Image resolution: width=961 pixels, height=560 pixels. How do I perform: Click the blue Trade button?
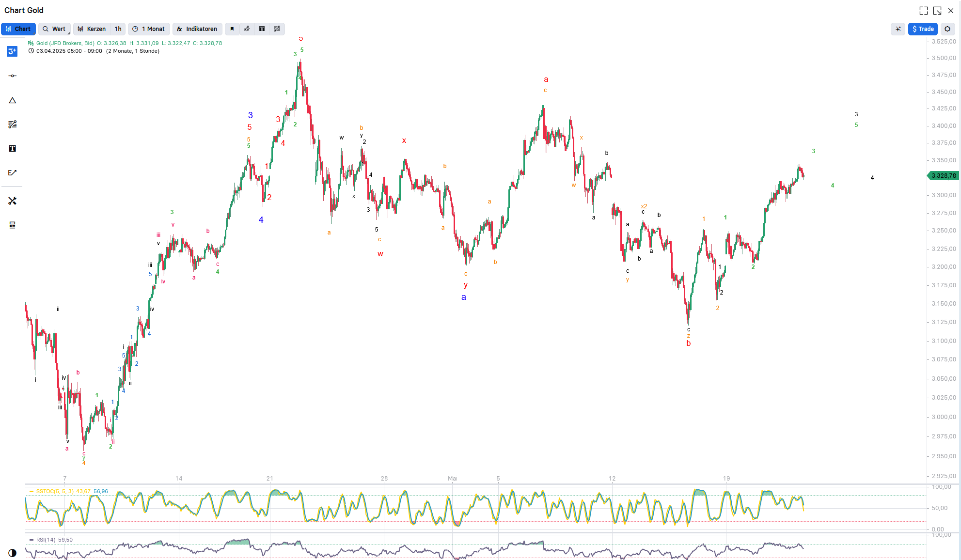tap(923, 29)
